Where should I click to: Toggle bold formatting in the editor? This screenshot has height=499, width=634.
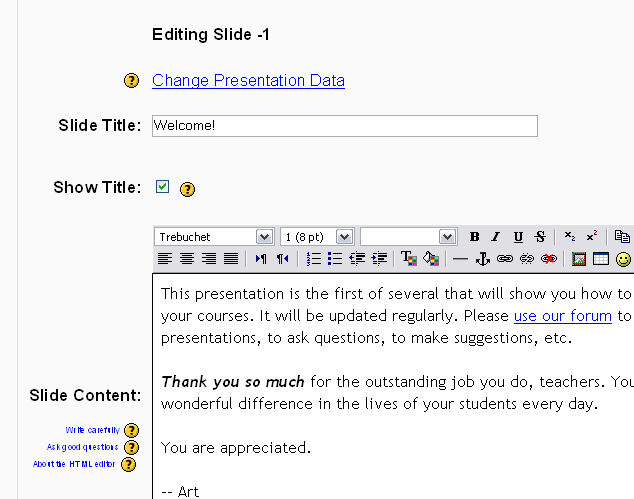(475, 237)
